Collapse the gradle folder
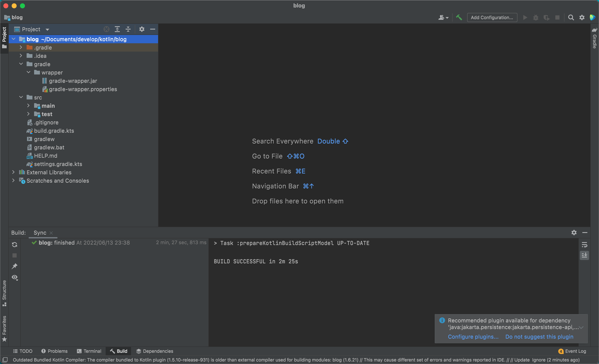 (21, 64)
